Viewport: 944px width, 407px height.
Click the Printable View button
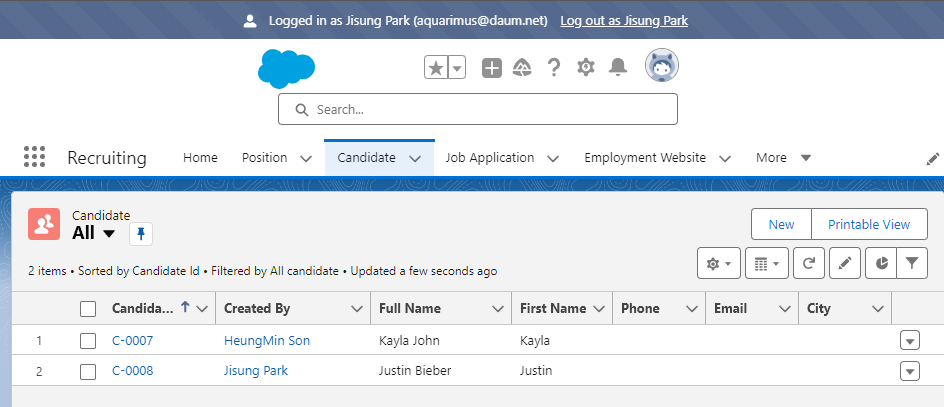point(869,225)
